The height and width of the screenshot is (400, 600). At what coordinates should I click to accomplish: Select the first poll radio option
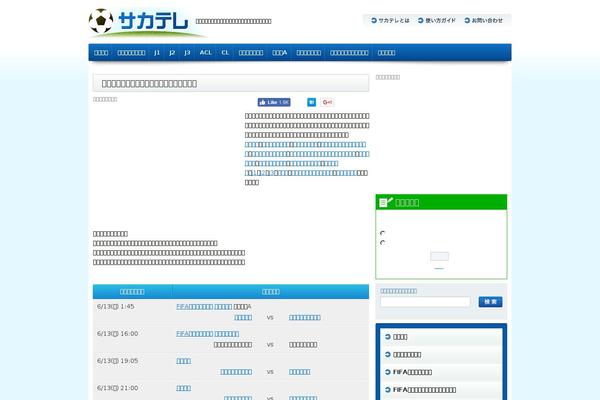(383, 233)
